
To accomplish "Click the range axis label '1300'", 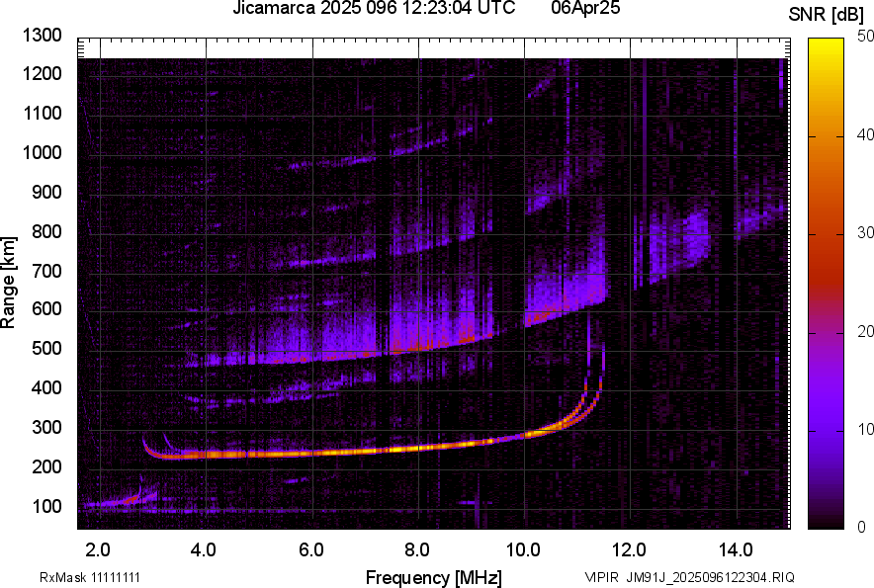I will [43, 36].
